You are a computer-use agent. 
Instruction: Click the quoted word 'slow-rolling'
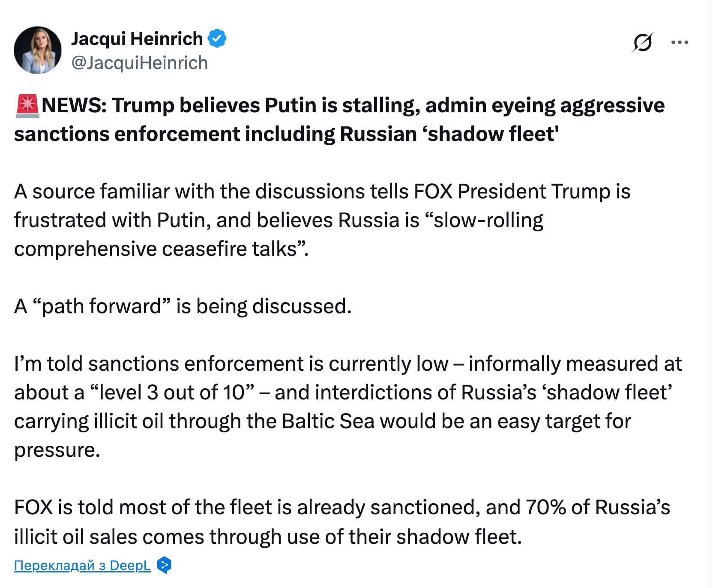click(x=488, y=220)
